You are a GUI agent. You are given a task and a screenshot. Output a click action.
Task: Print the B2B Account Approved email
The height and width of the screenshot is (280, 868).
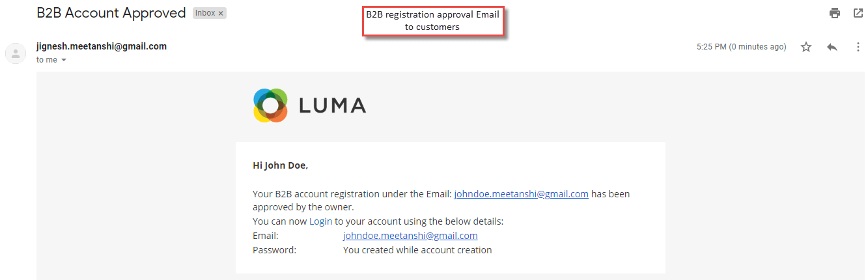click(x=834, y=13)
